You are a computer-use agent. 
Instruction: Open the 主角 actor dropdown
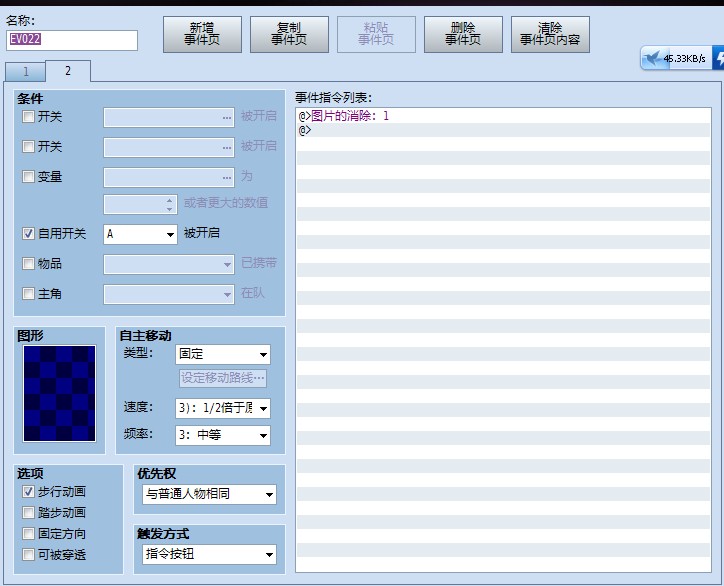point(169,294)
